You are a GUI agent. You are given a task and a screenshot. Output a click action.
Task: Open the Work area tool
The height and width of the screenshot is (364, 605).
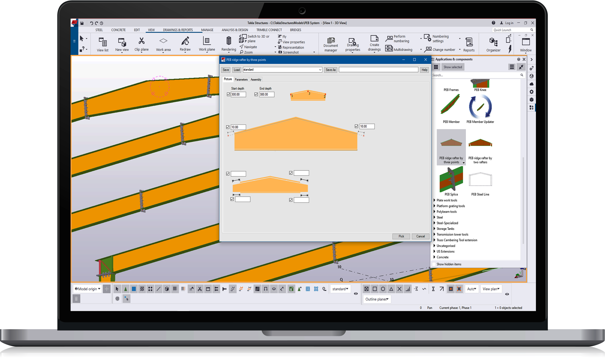tap(163, 44)
